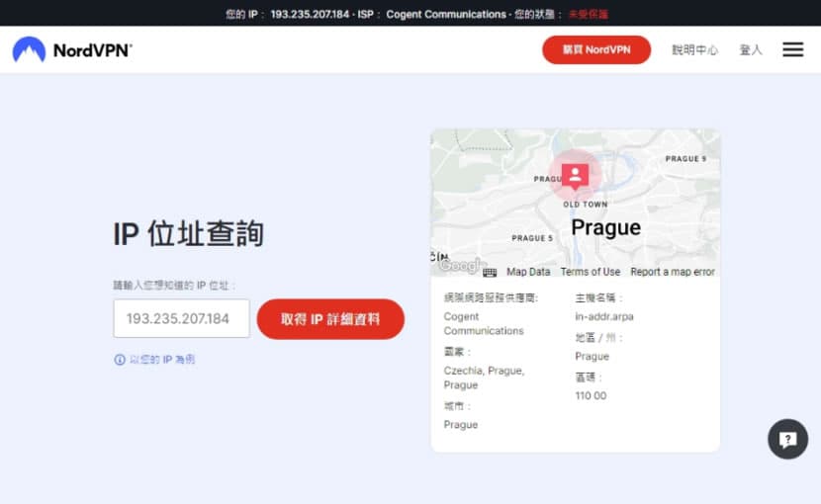
Task: Click the red 購買 NordVPN button
Action: coord(596,49)
